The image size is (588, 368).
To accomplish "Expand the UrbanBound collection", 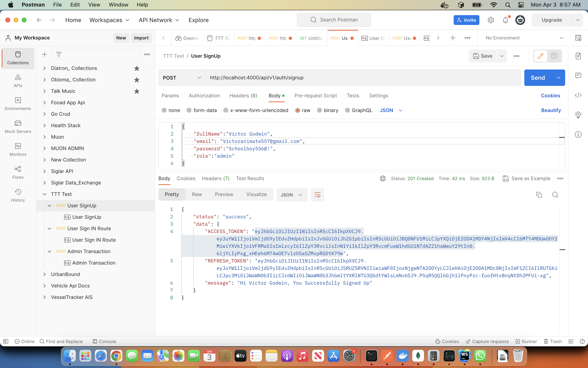I will (45, 274).
